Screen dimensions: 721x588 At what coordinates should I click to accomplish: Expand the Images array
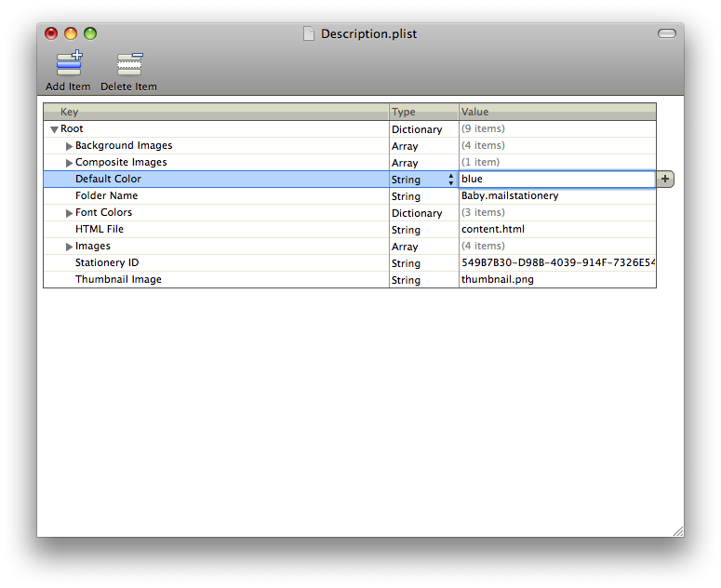click(69, 247)
